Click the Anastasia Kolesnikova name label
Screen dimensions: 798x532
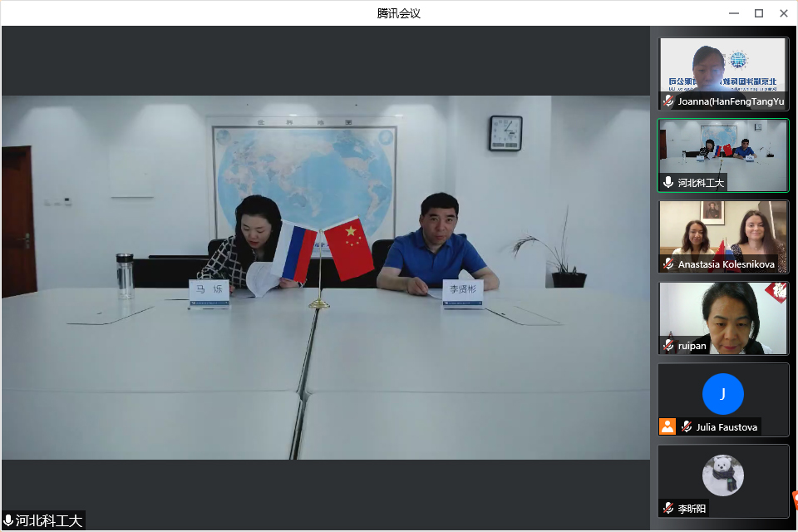coord(726,264)
